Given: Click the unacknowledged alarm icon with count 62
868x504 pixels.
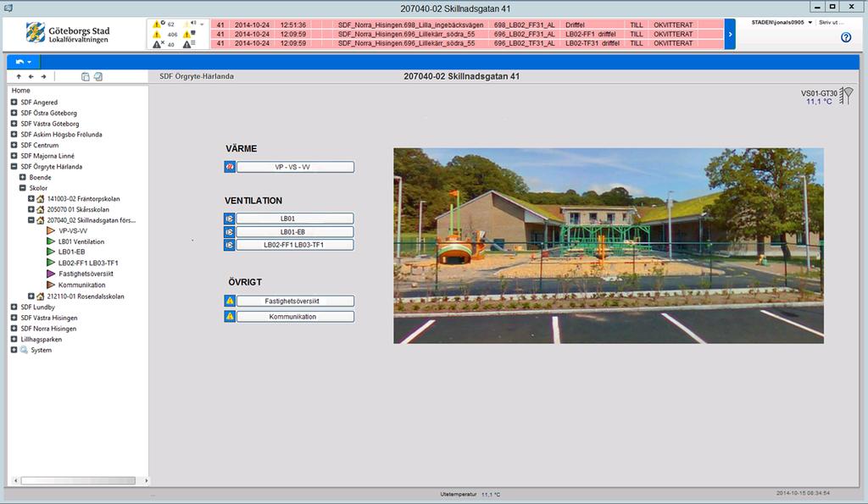Looking at the screenshot, I should pyautogui.click(x=159, y=24).
